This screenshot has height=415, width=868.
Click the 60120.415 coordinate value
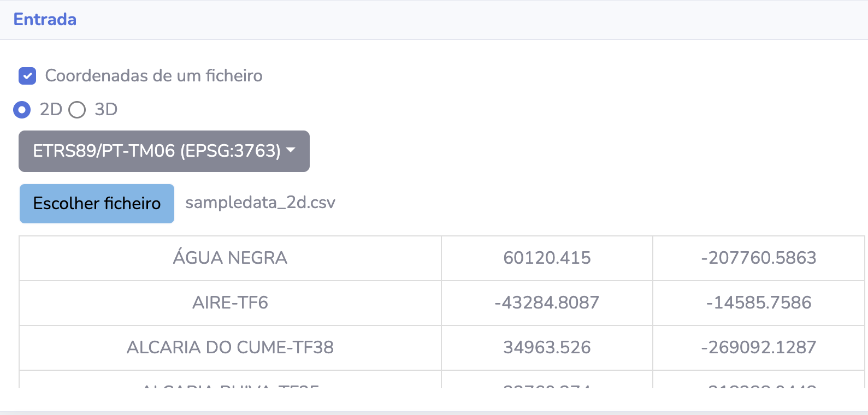[547, 258]
